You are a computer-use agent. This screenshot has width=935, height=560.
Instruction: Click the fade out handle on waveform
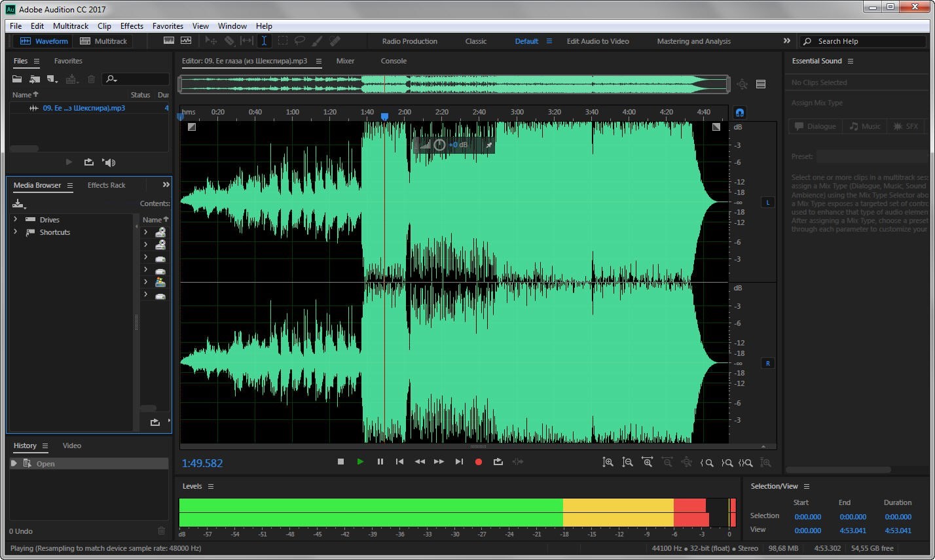[716, 127]
